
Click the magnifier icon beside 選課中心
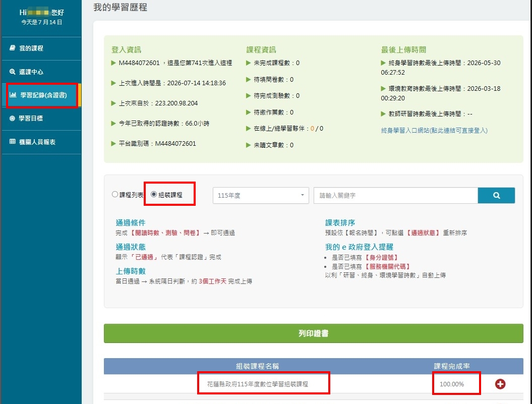(12, 72)
